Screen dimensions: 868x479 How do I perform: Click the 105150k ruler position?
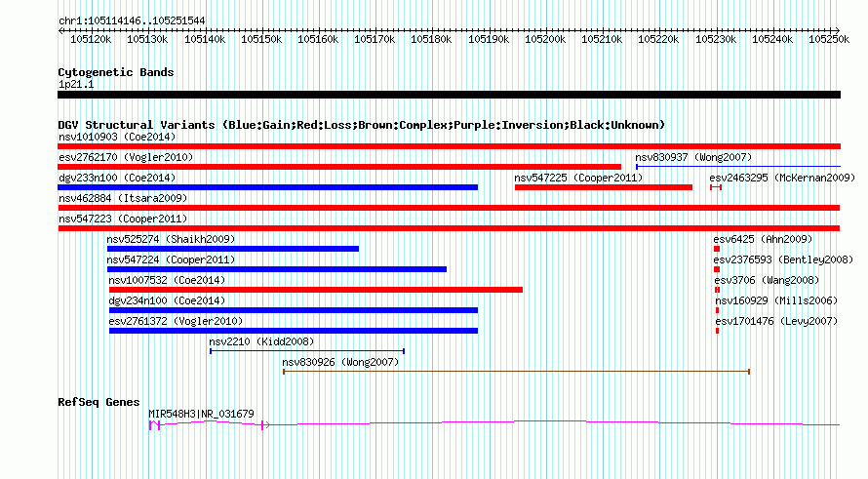261,39
